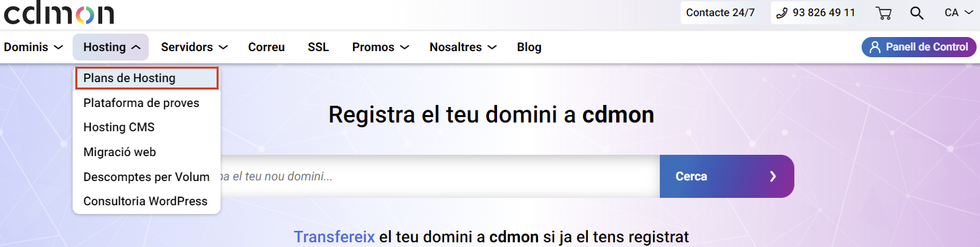The image size is (980, 247).
Task: Expand the Servidors dropdown
Action: 194,47
